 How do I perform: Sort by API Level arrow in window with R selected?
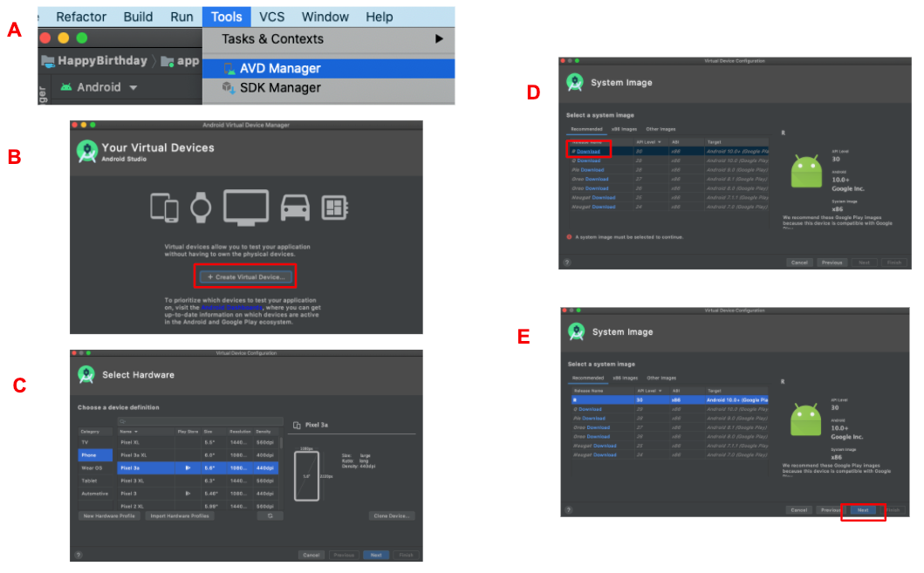point(660,391)
